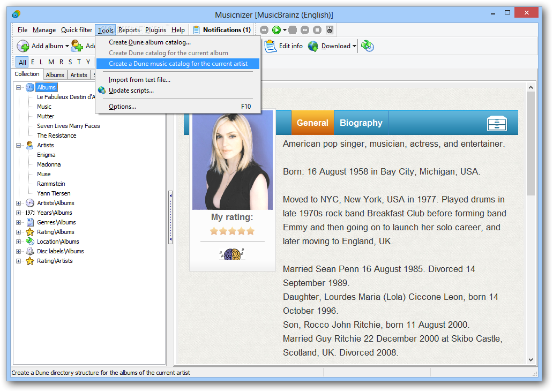Expand the Genres\Albums node

pos(18,222)
